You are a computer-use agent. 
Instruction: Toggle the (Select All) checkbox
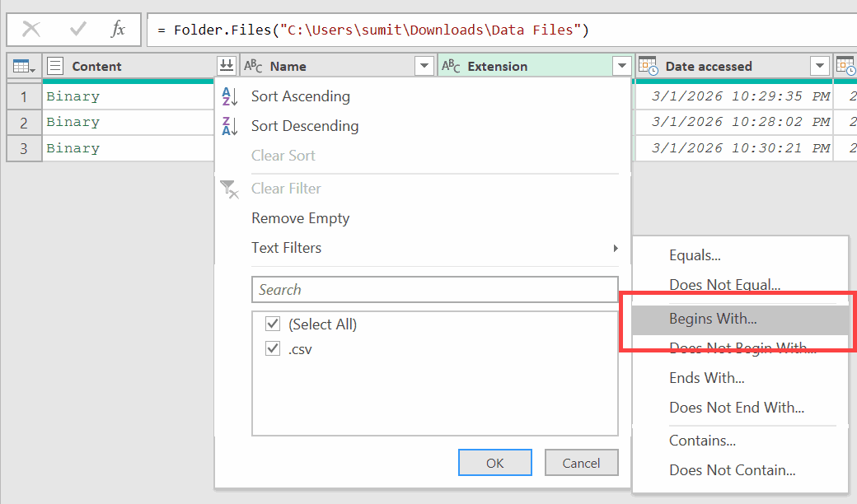pos(272,324)
